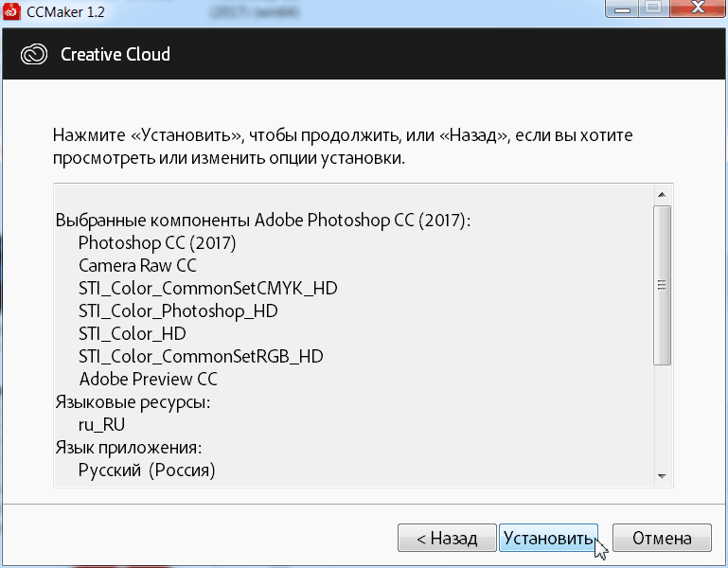Click the 'Creative Cloud' header title
This screenshot has width=728, height=568.
tap(115, 54)
